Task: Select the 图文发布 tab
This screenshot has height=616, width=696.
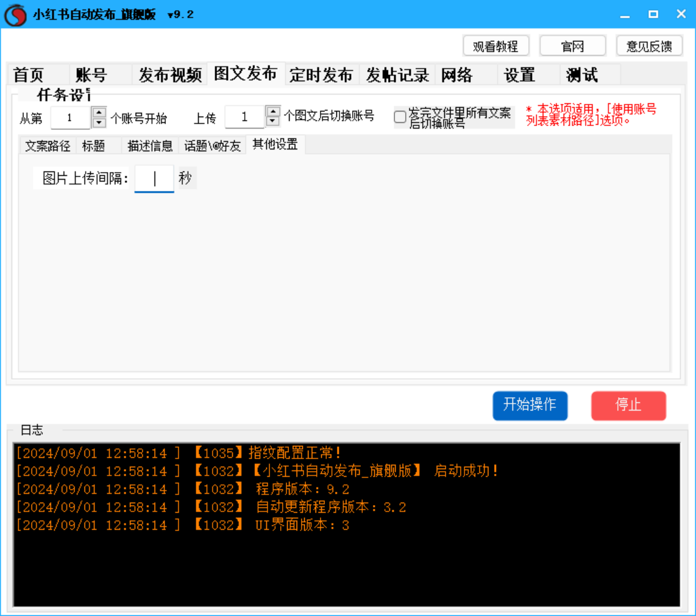Action: (x=245, y=74)
